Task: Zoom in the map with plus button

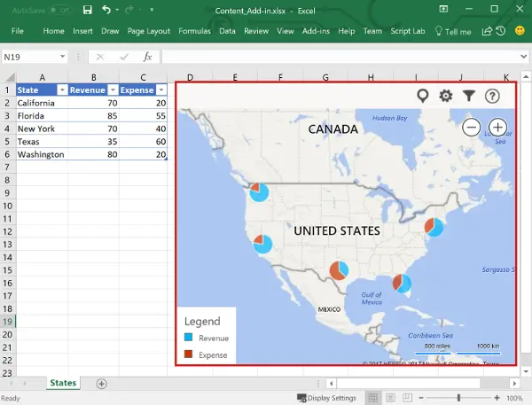Action: 497,128
